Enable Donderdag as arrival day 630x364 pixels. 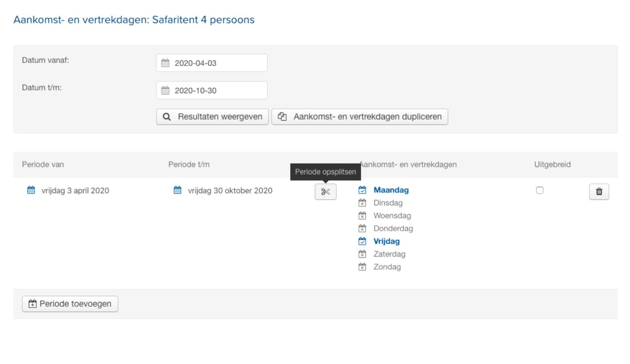[x=362, y=228]
